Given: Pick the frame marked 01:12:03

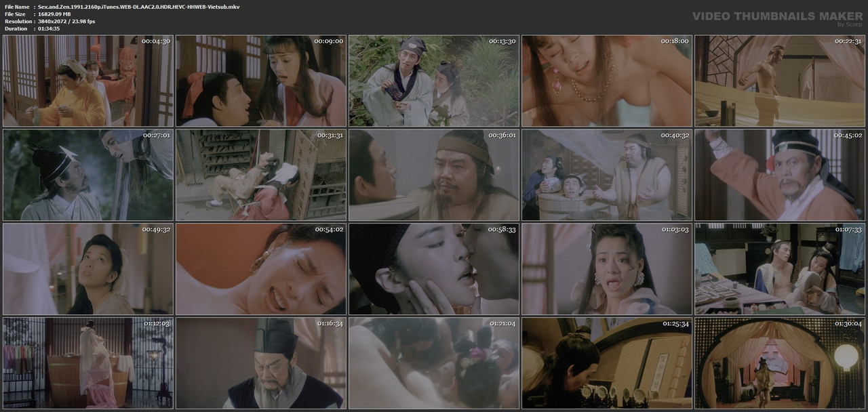Looking at the screenshot, I should 88,363.
